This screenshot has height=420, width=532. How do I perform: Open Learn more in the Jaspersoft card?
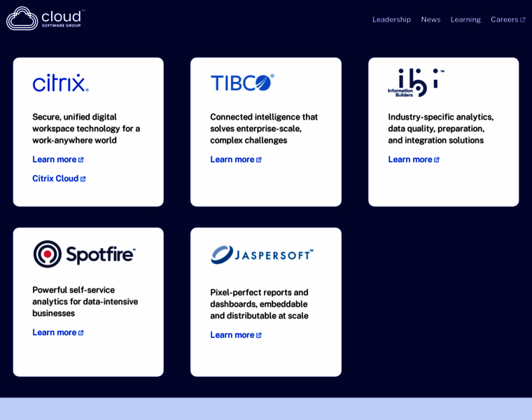(236, 335)
